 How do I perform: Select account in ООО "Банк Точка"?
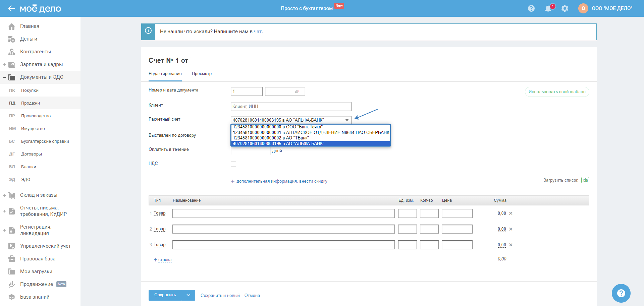pos(311,127)
